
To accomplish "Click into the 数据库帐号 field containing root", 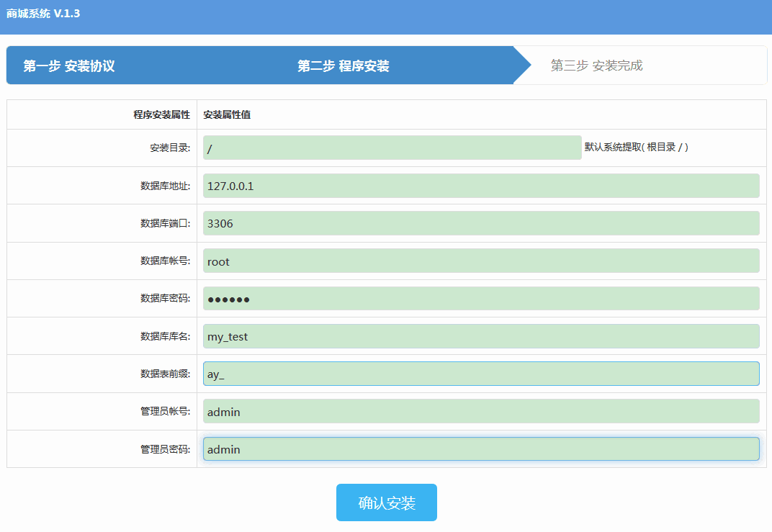I will (480, 261).
